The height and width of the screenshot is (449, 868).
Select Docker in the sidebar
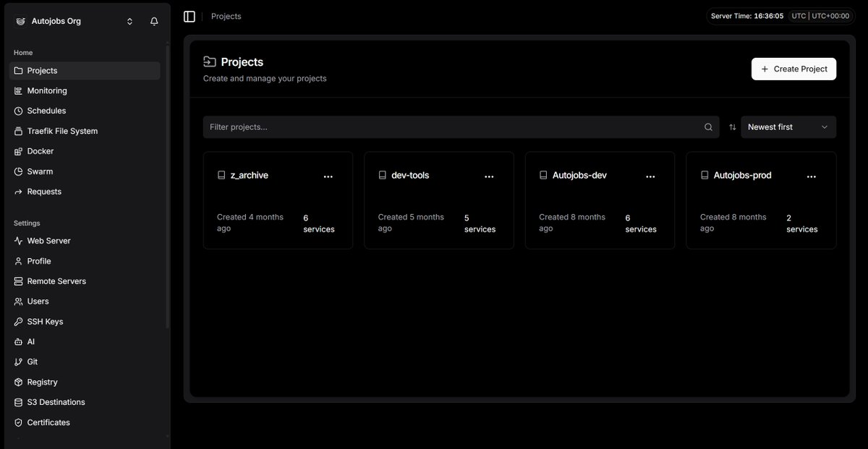(85, 152)
